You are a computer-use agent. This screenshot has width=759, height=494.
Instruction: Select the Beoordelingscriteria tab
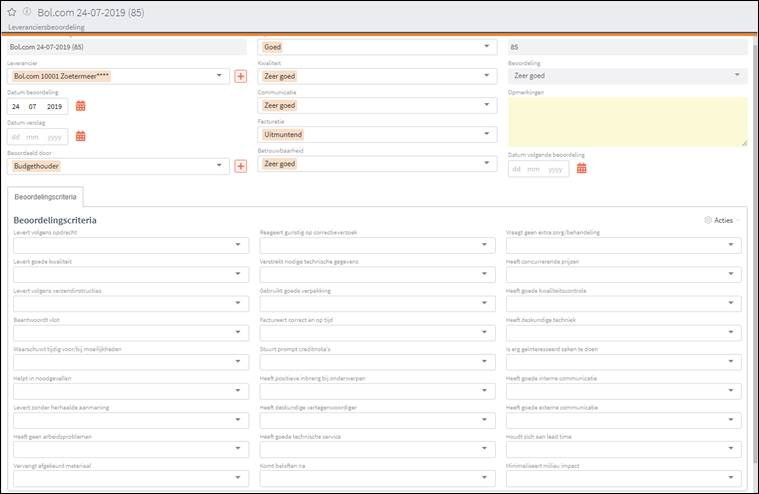45,198
